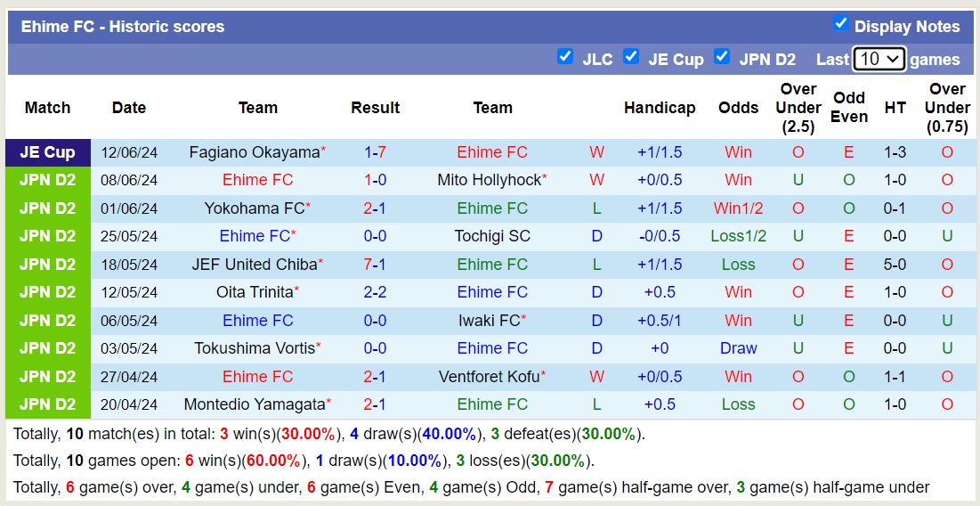Toggle the JLC league checkbox
The width and height of the screenshot is (980, 506).
[x=564, y=57]
